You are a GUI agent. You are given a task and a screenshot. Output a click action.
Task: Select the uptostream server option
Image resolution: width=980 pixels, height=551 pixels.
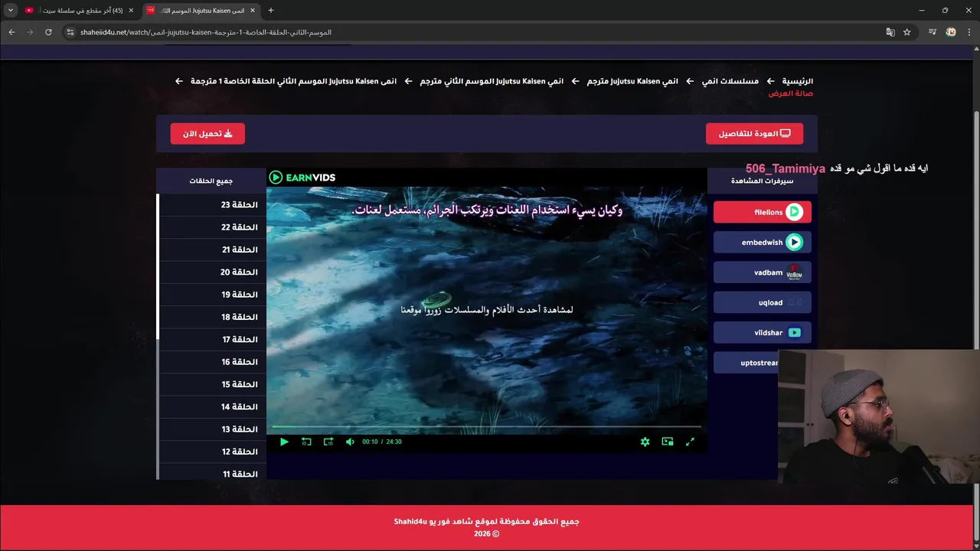tap(746, 363)
